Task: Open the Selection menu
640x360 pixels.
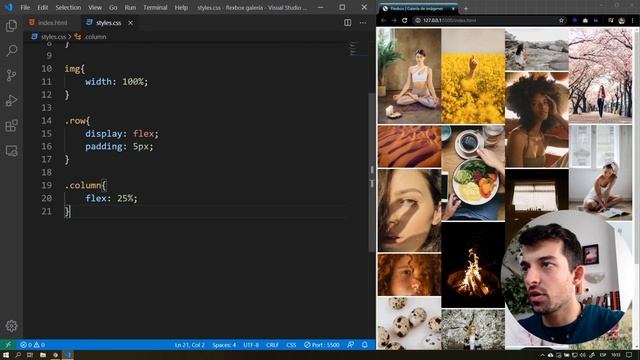Action: coord(68,7)
